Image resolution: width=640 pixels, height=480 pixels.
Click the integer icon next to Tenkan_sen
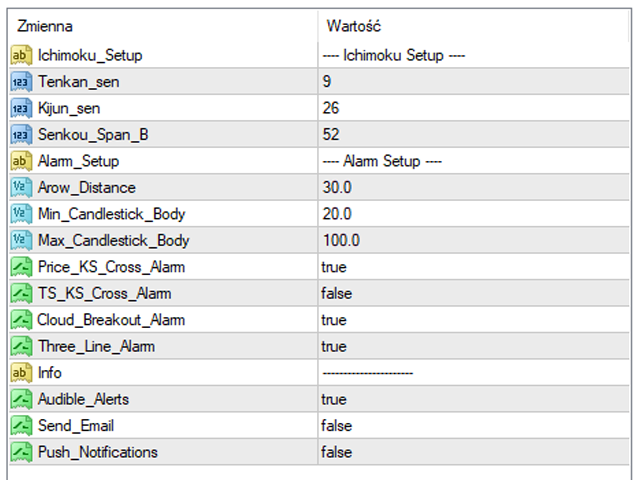(21, 82)
